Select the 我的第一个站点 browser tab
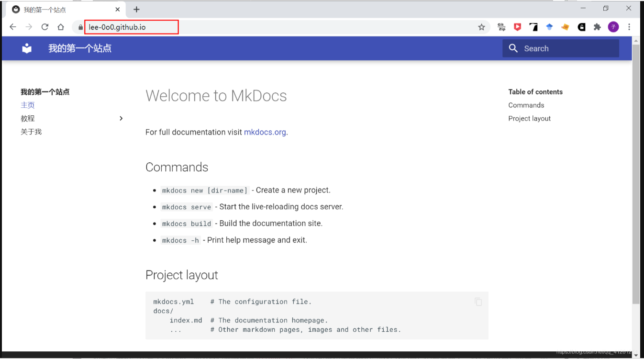The width and height of the screenshot is (644, 359). click(66, 10)
